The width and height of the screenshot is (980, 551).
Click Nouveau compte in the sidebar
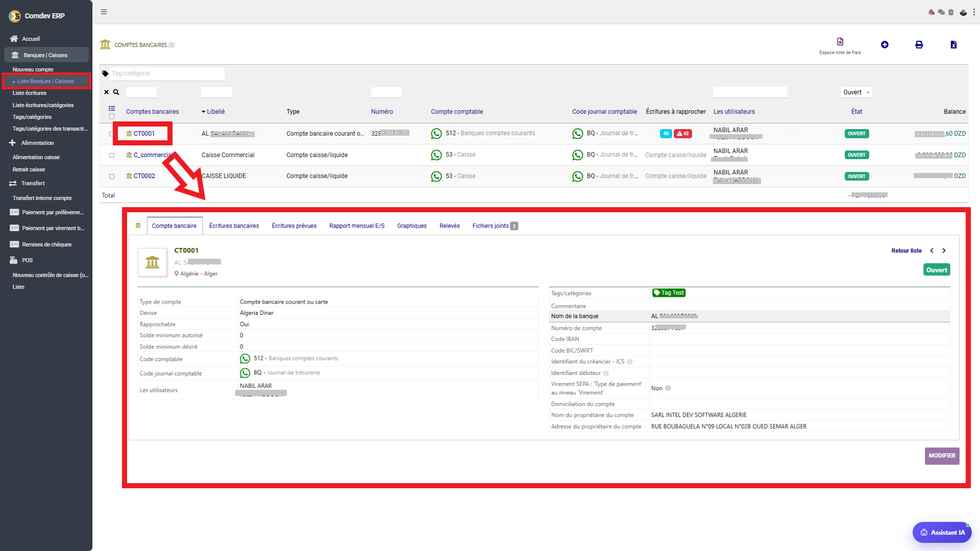pos(33,69)
